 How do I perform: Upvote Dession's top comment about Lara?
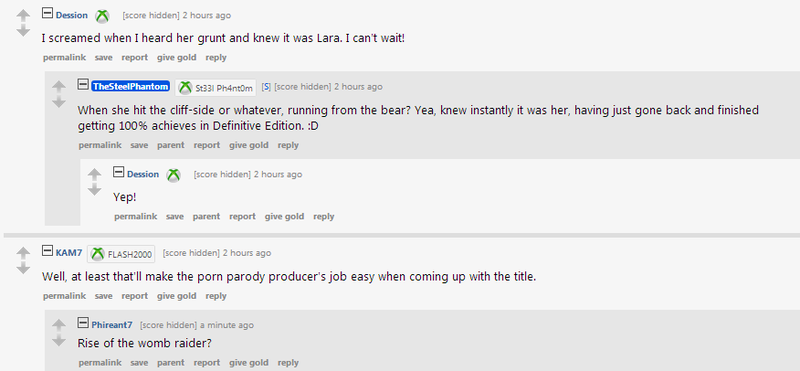click(x=23, y=15)
